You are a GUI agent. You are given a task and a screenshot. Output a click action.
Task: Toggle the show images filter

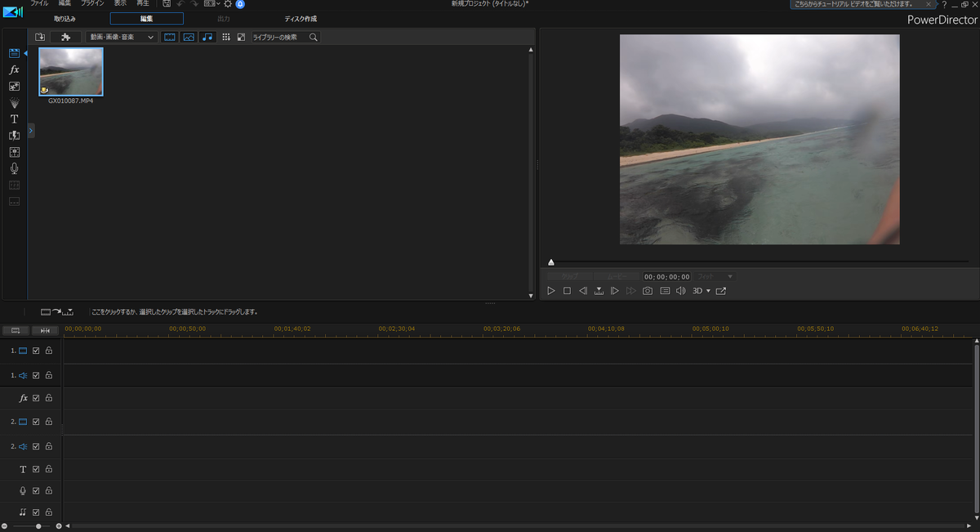pyautogui.click(x=189, y=37)
